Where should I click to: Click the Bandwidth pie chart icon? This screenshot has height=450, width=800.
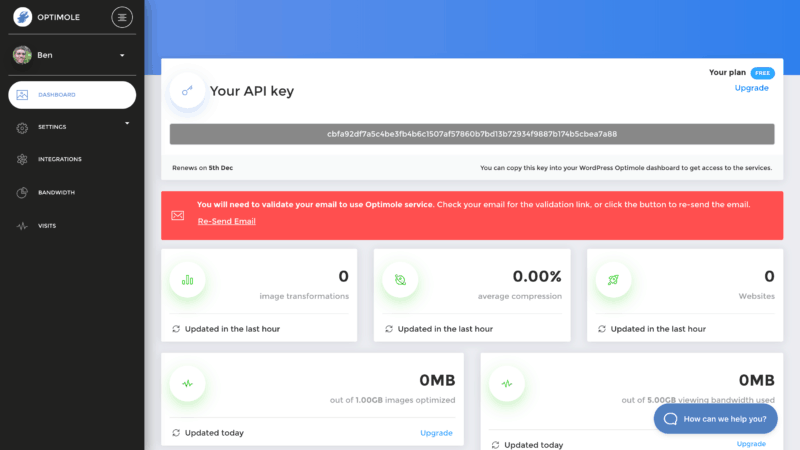pyautogui.click(x=22, y=192)
